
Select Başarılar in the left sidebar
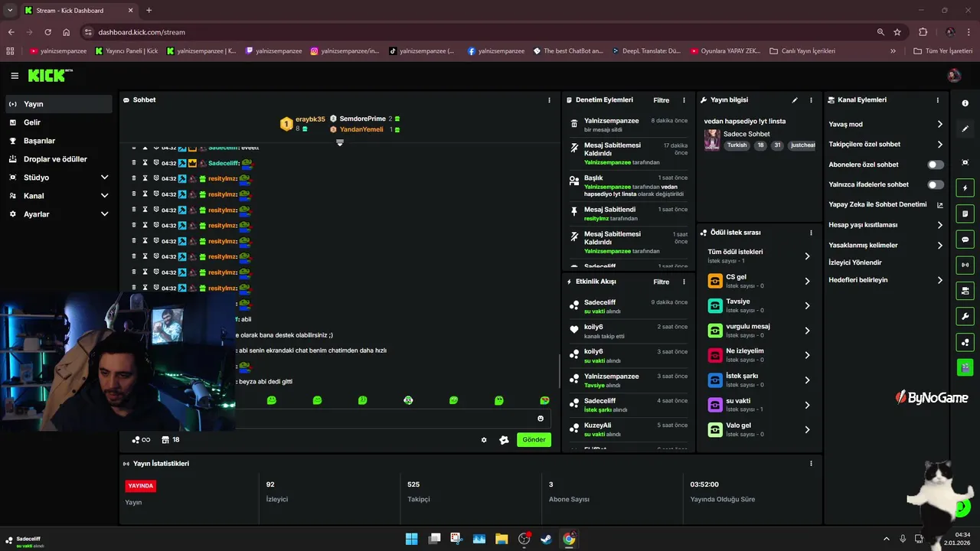(x=58, y=141)
